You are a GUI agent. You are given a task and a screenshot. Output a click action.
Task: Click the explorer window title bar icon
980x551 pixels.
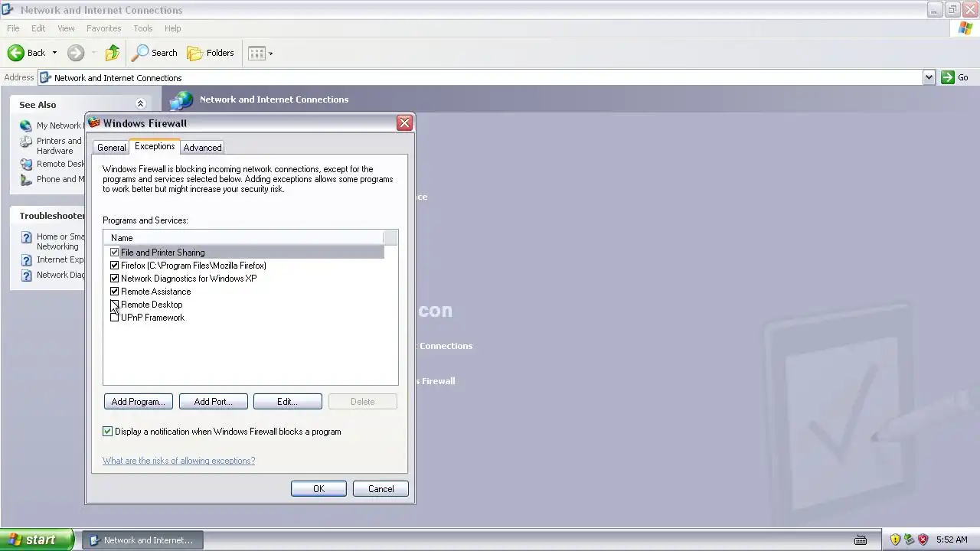click(x=8, y=10)
